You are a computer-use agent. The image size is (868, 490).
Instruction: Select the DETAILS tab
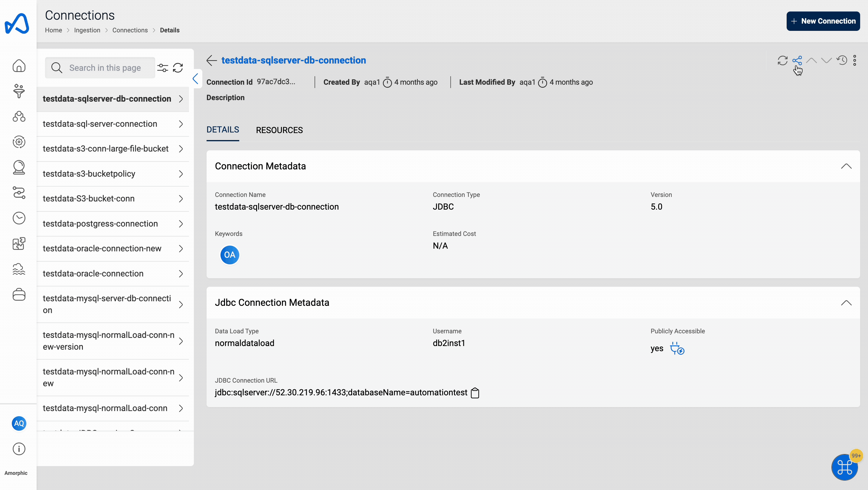(222, 130)
